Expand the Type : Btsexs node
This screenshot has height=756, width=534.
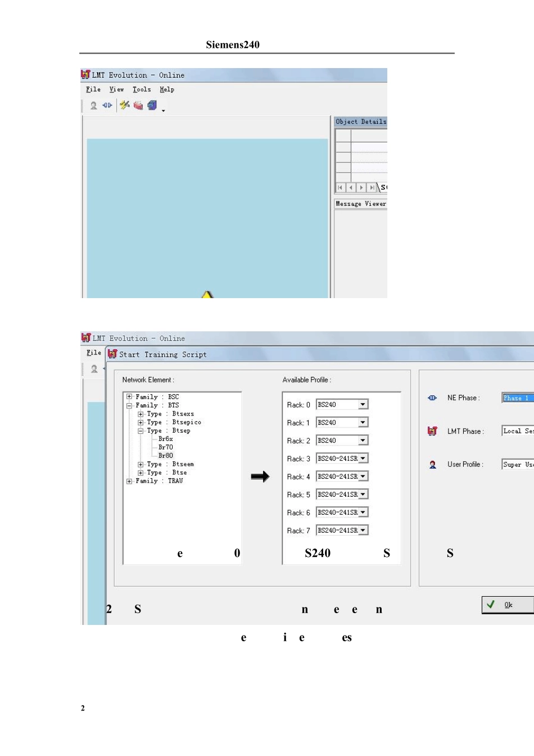141,414
